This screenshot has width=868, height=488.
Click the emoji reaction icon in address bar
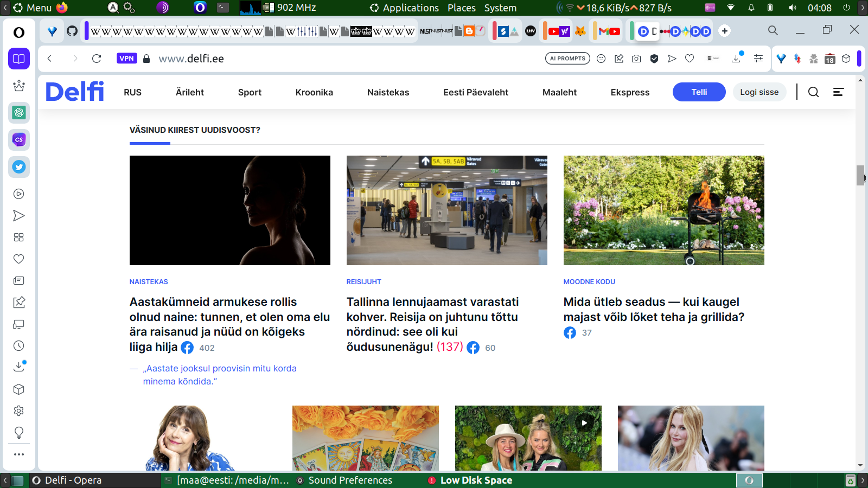click(601, 59)
